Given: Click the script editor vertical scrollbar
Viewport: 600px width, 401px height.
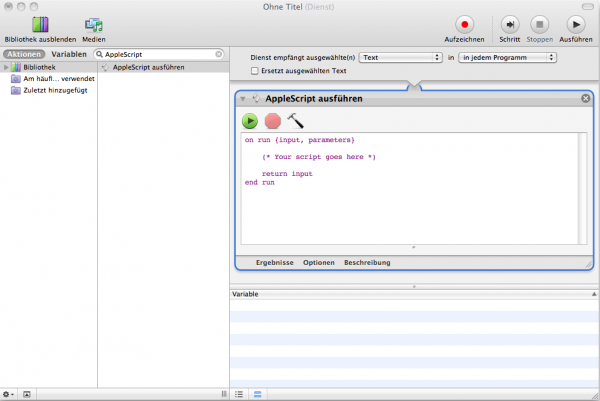Looking at the screenshot, I should (x=582, y=188).
